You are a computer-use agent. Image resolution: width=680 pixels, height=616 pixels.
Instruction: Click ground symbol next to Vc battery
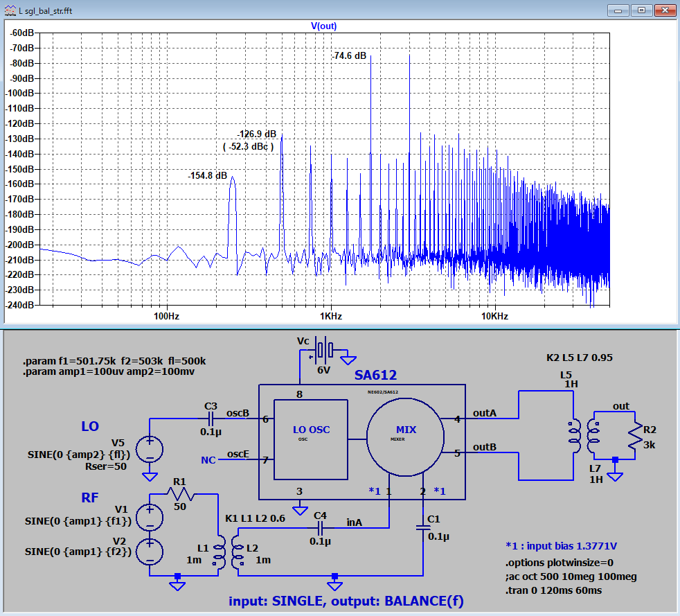point(348,360)
